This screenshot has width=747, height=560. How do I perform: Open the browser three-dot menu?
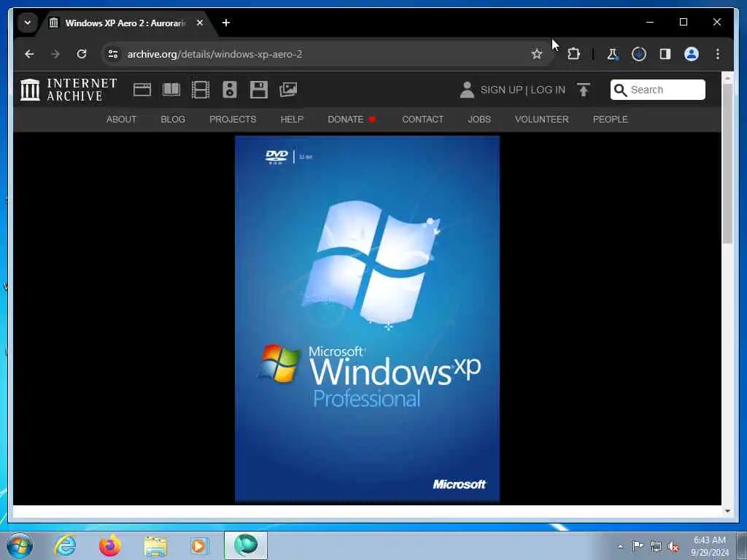point(718,54)
